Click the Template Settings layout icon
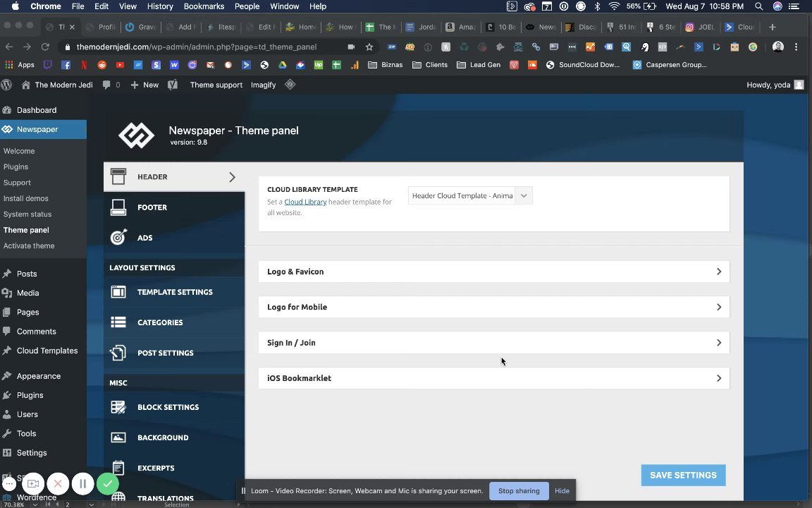 coord(118,292)
